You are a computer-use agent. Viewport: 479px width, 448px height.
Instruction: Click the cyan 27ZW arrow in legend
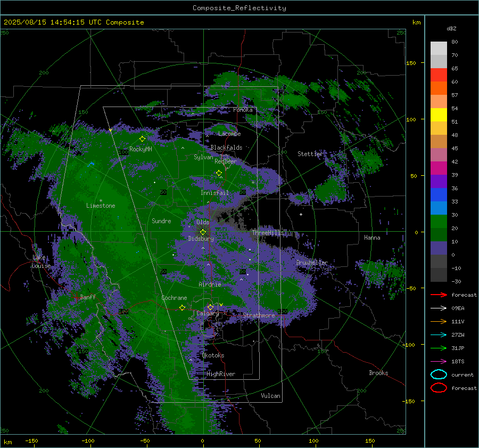tap(439, 335)
